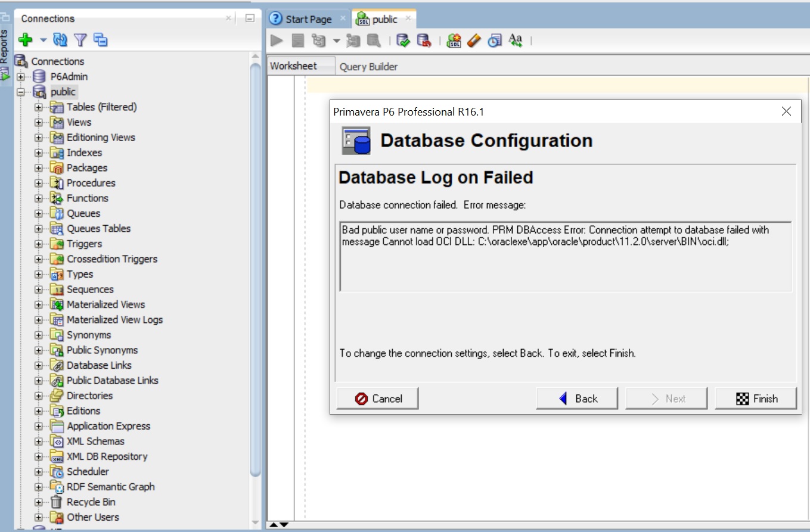Image resolution: width=810 pixels, height=532 pixels.
Task: Click Cancel in Database Configuration dialog
Action: (378, 399)
